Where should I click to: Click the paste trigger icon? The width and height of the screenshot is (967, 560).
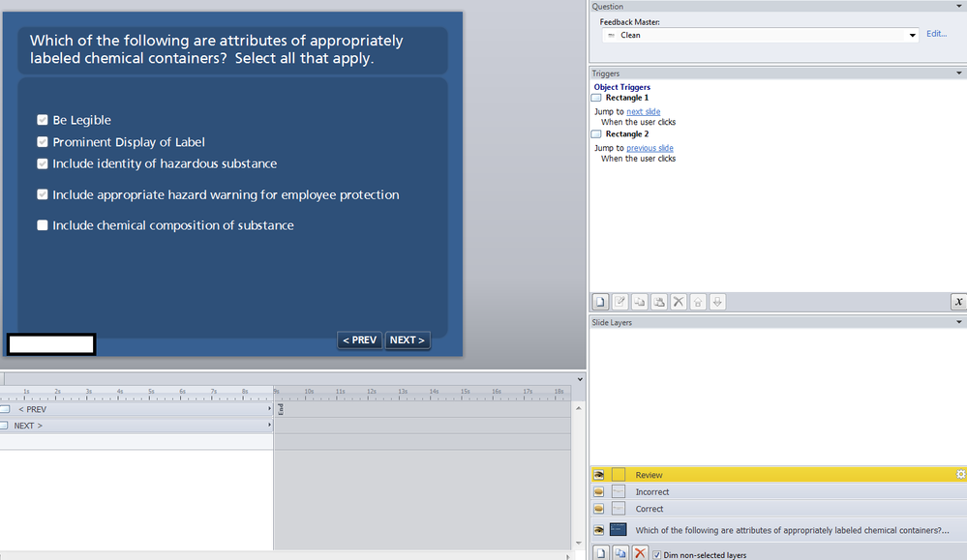pyautogui.click(x=659, y=302)
